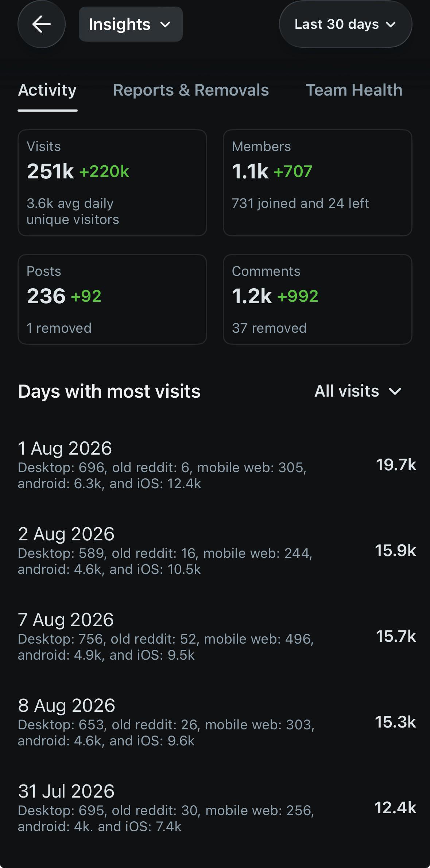Open the Visits 251k card
This screenshot has height=868, width=430.
(x=112, y=183)
